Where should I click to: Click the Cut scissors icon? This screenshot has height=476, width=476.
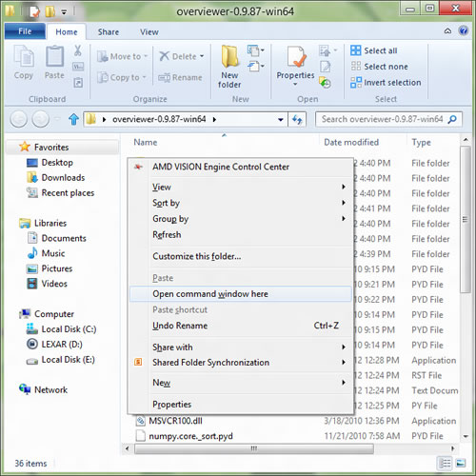point(78,50)
